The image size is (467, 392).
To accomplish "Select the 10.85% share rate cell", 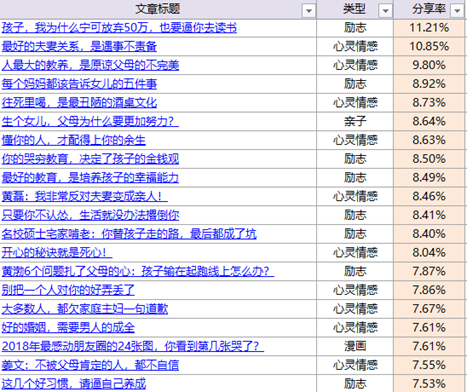I will tap(429, 47).
